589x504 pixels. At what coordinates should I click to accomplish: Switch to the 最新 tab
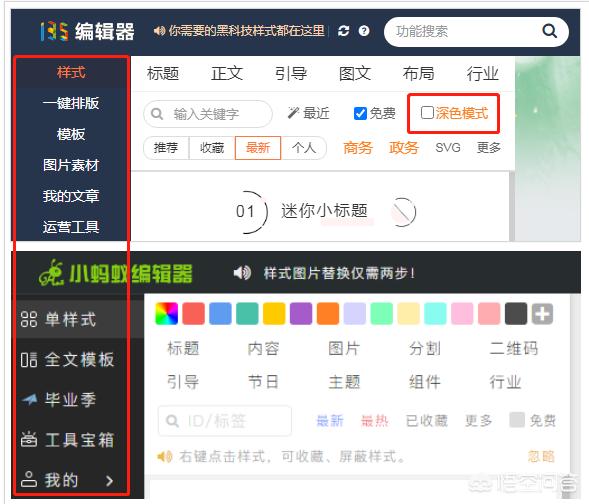coord(258,148)
